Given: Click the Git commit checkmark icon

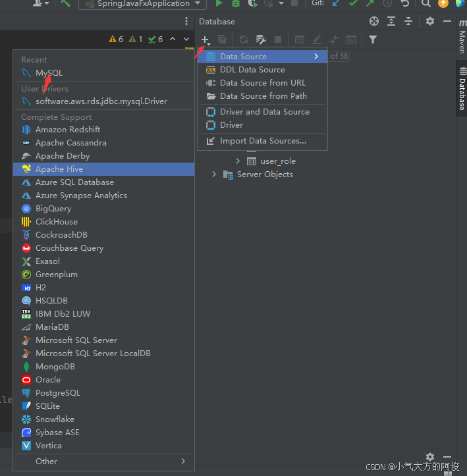Looking at the screenshot, I should point(353,3).
